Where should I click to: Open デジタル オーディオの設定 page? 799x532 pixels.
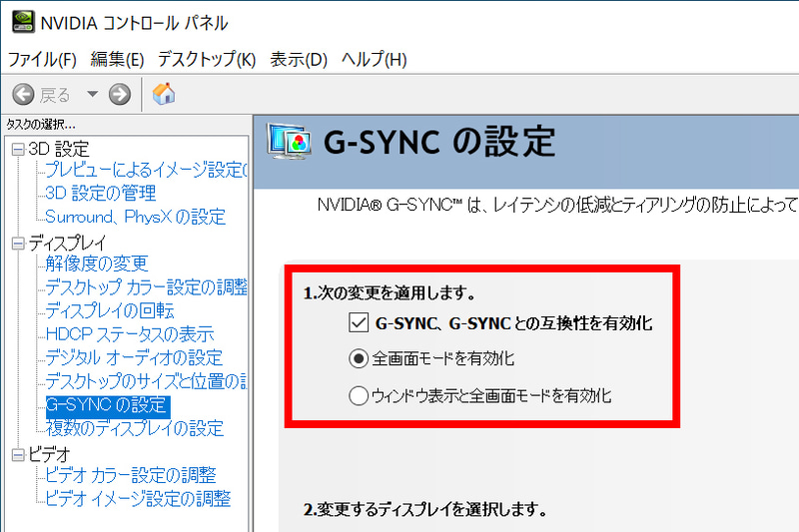(x=134, y=357)
